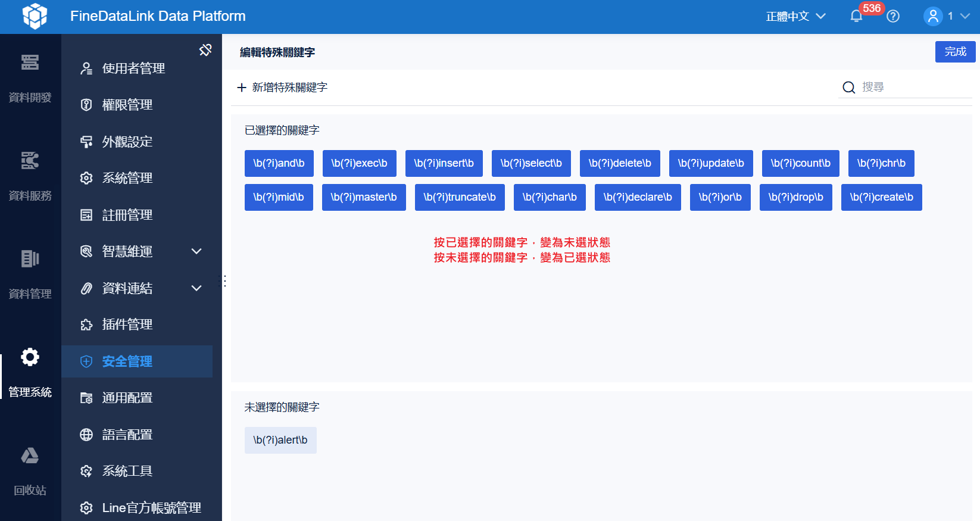Click the 註冊管理 icon

86,215
